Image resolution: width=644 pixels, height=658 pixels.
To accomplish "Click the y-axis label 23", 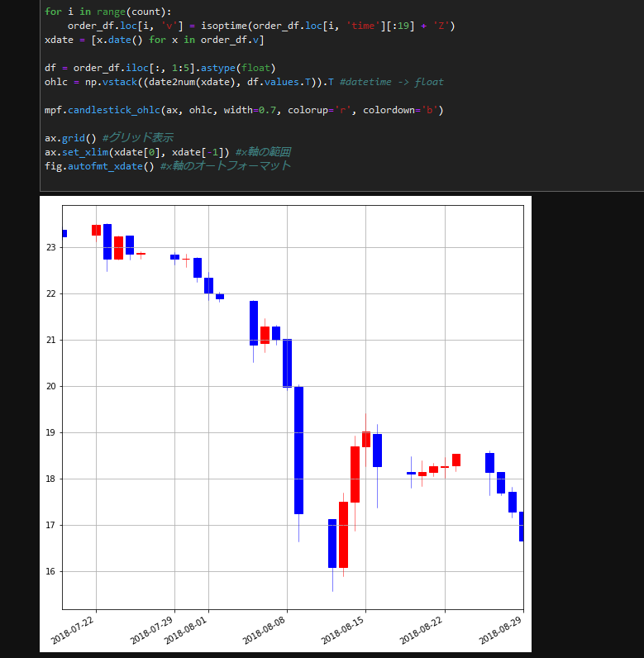I will (x=50, y=248).
